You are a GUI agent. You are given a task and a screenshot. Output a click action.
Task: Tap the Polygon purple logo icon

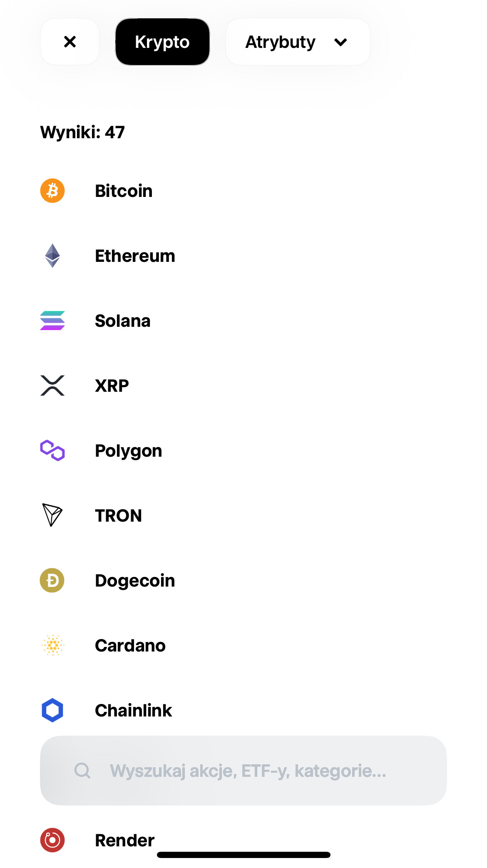click(x=52, y=450)
